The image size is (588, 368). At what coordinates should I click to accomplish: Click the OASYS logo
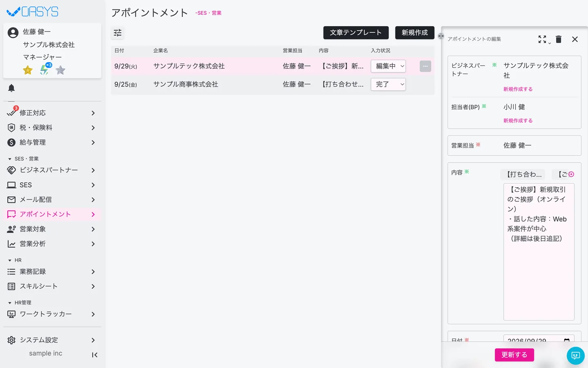(33, 11)
